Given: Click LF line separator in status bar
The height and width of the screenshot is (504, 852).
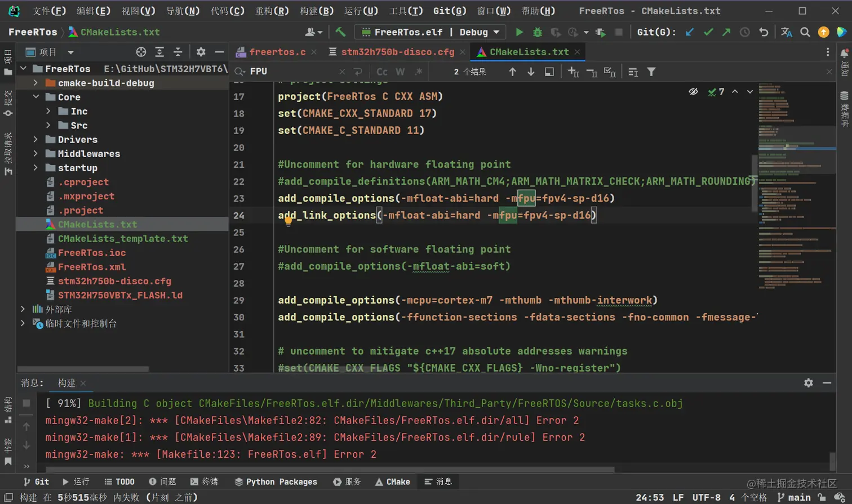Looking at the screenshot, I should point(678,497).
